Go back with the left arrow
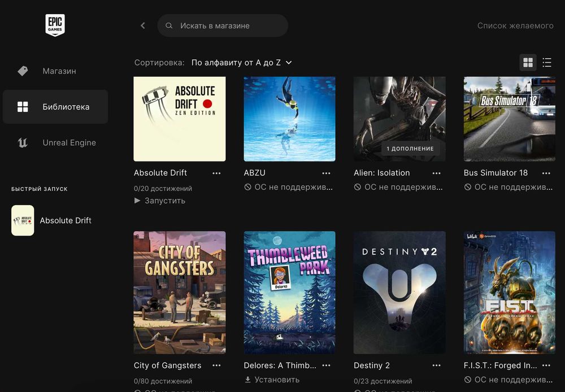 [x=143, y=25]
